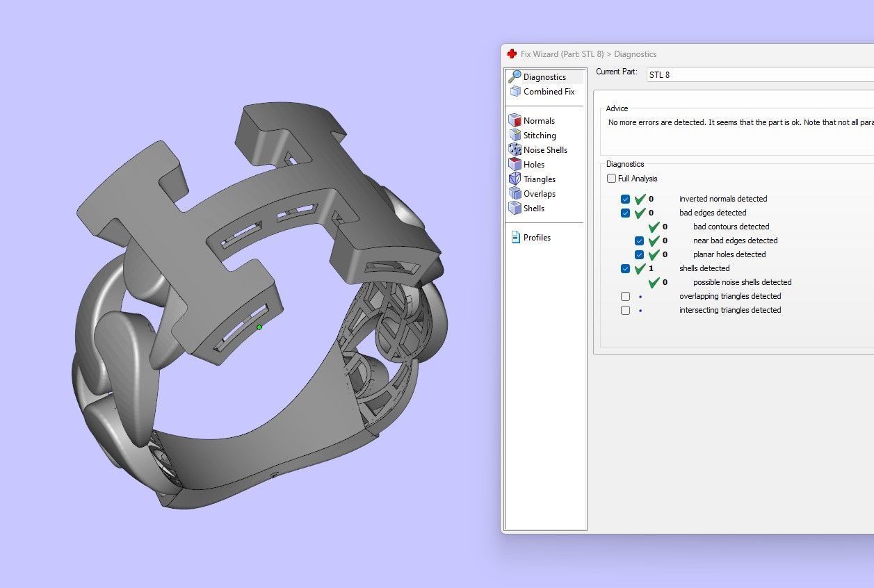Click the Triangles cube icon
Viewport: 874px width, 588px height.
tap(515, 179)
